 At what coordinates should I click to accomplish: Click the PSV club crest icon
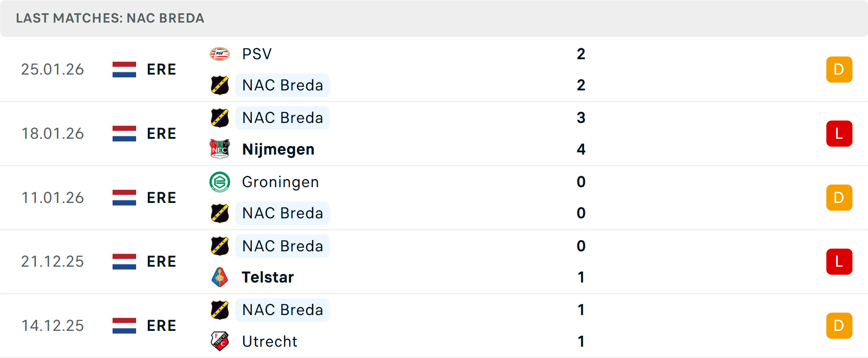click(x=220, y=53)
